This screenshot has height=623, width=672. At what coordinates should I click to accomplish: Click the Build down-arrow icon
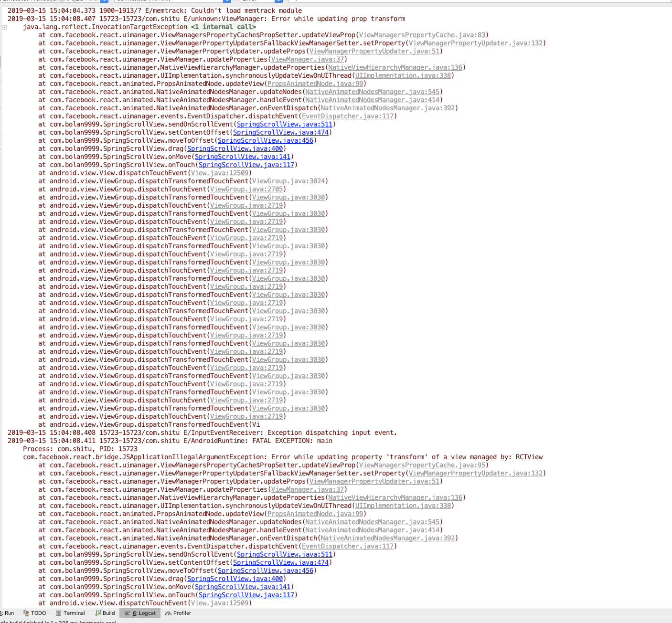point(95,613)
